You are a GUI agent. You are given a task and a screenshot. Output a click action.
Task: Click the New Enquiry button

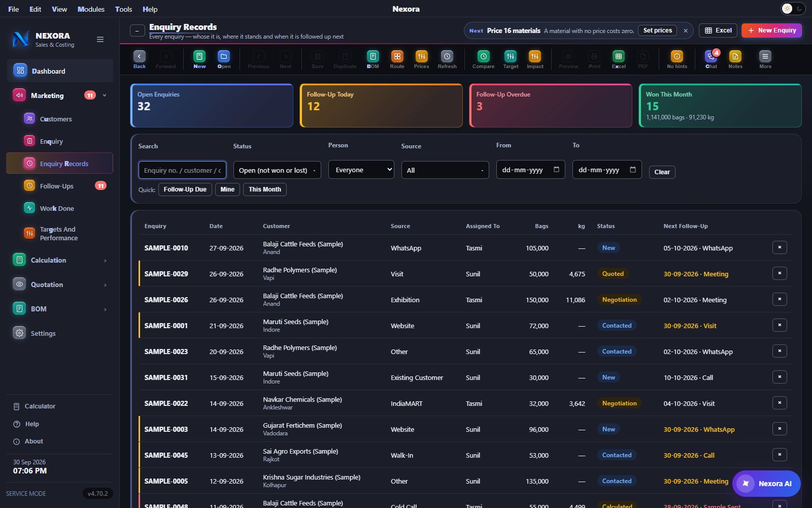point(771,30)
